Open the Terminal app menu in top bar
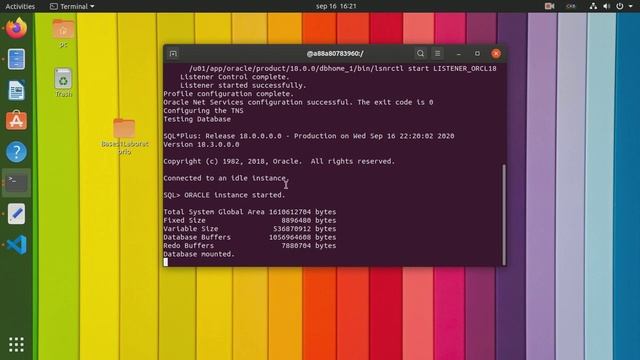This screenshot has height=360, width=640. (x=72, y=6)
